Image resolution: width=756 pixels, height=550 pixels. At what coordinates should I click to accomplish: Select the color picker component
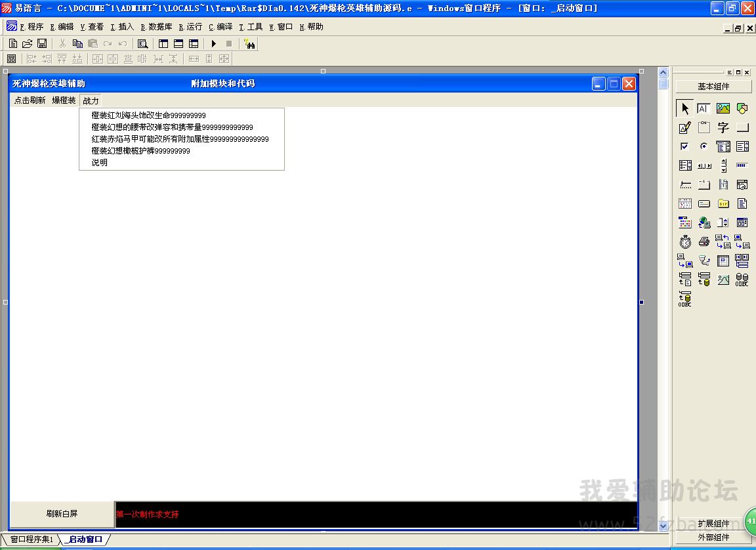(x=685, y=222)
